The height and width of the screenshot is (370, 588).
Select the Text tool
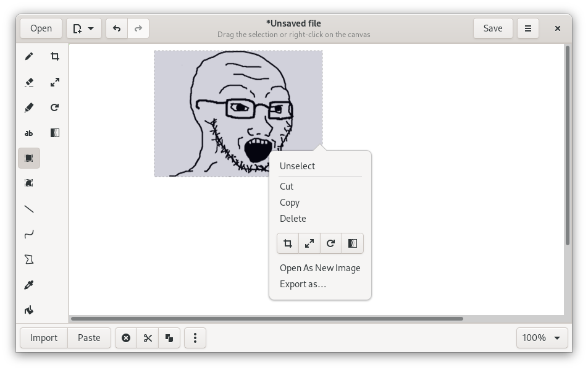pyautogui.click(x=29, y=133)
